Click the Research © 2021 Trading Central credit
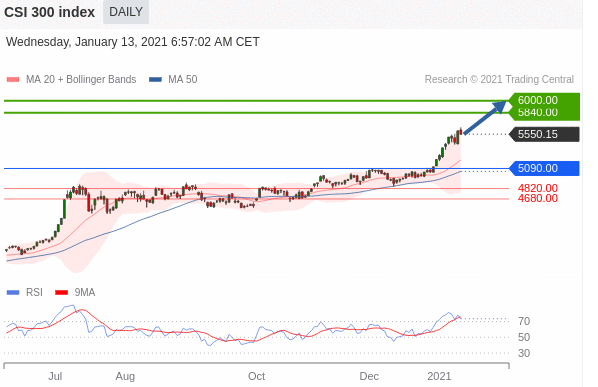The image size is (598, 387). (499, 79)
